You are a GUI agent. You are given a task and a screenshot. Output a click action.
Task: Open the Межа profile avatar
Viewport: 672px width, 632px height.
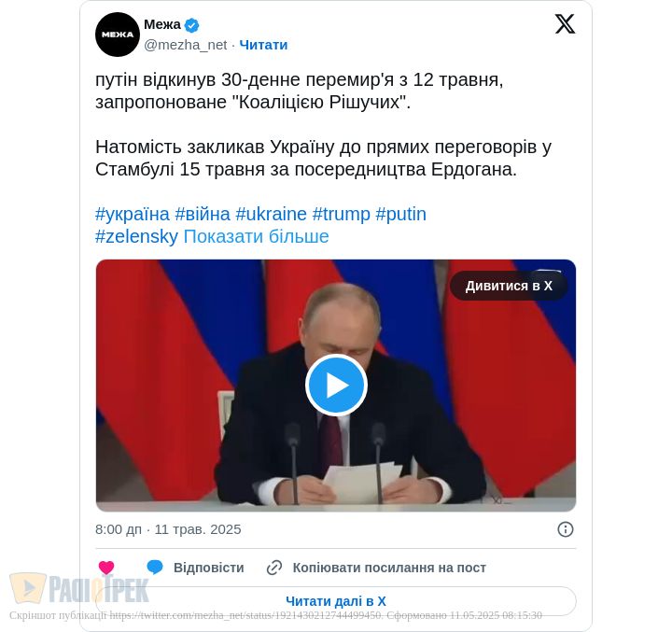pos(118,35)
